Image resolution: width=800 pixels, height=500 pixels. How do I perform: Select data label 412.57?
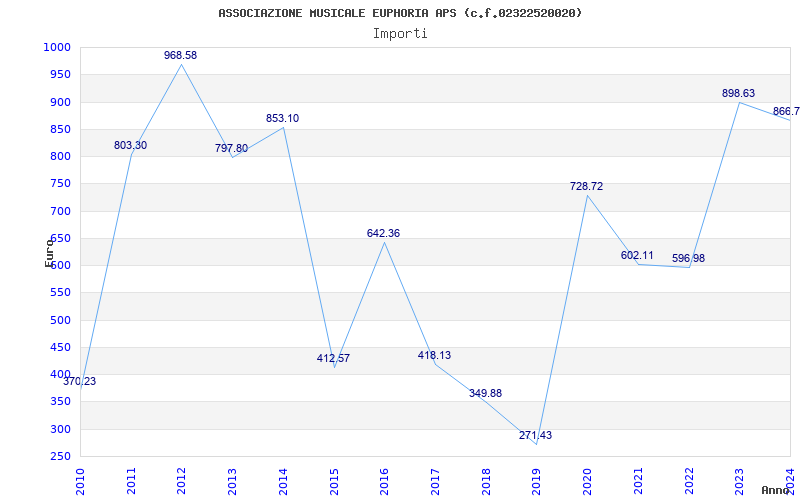(334, 358)
